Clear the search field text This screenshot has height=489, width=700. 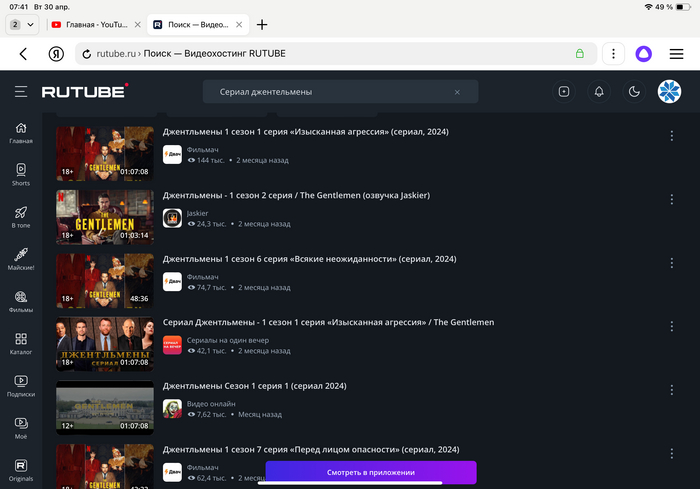pos(457,92)
